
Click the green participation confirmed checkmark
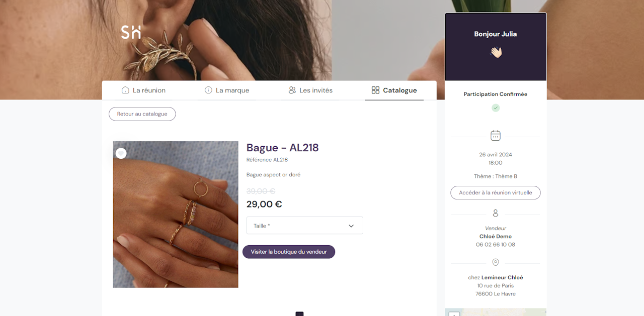pyautogui.click(x=496, y=108)
